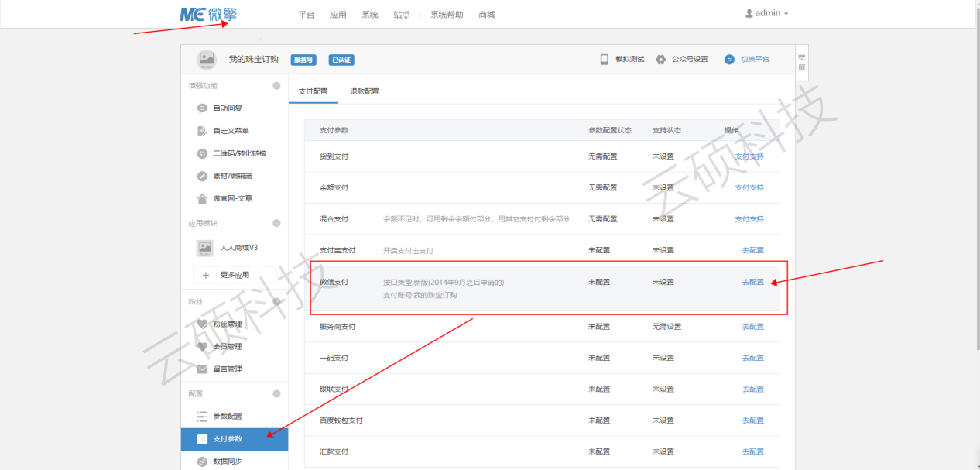Click 去配置 link for 微信支付

pyautogui.click(x=752, y=282)
